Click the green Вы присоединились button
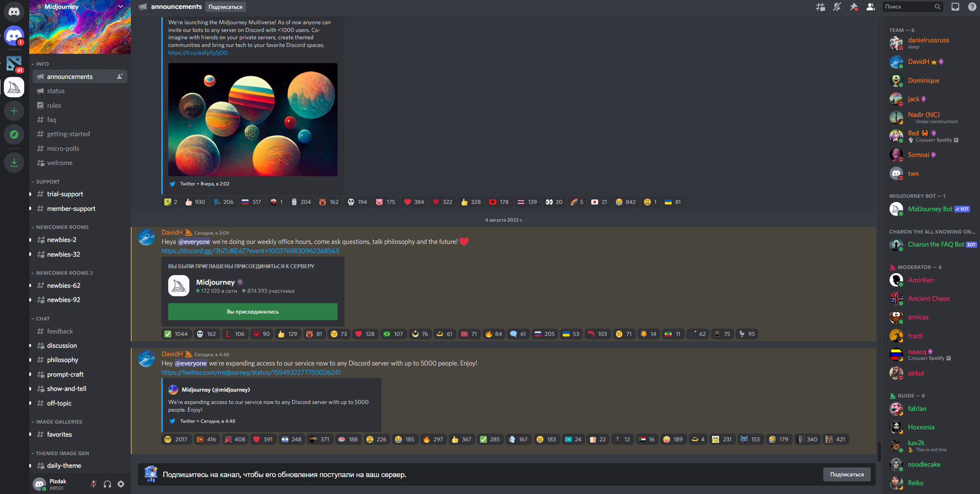Viewport: 980px width, 494px height. pos(253,312)
